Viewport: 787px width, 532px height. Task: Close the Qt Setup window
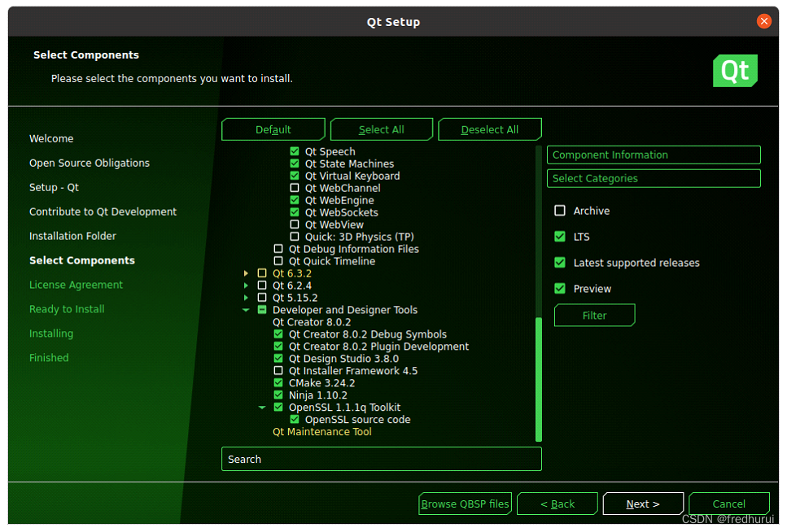[x=764, y=21]
